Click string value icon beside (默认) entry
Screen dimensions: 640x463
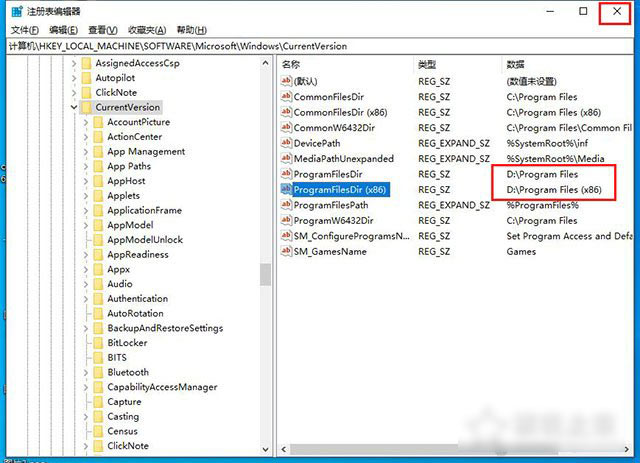pyautogui.click(x=286, y=81)
